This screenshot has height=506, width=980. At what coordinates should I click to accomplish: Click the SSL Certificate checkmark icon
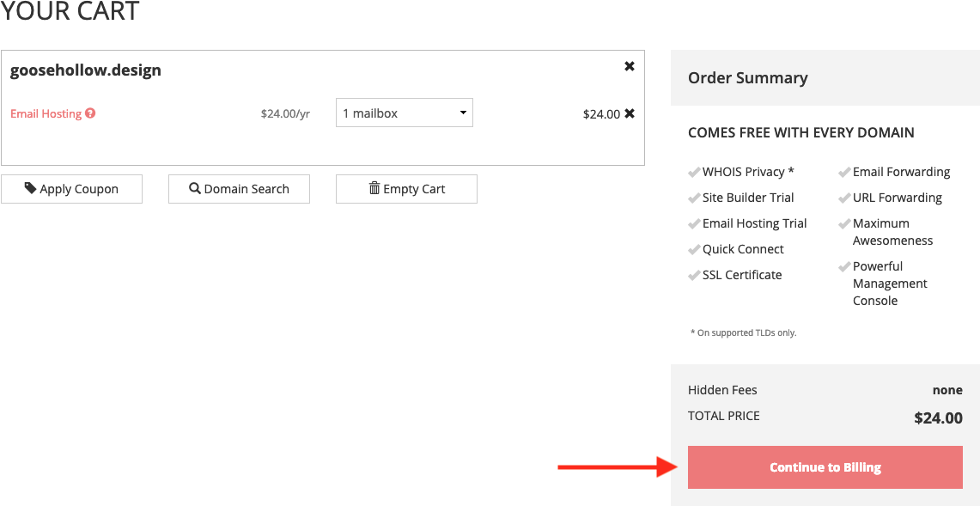[693, 276]
